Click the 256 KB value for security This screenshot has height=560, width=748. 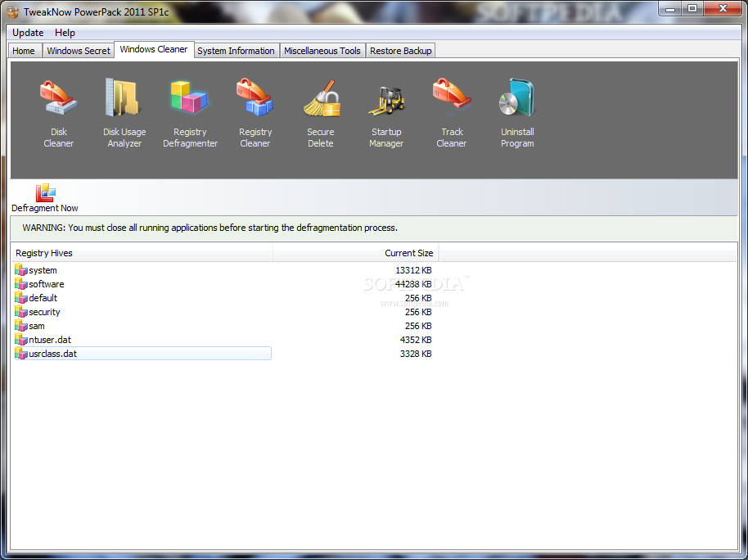tap(418, 312)
